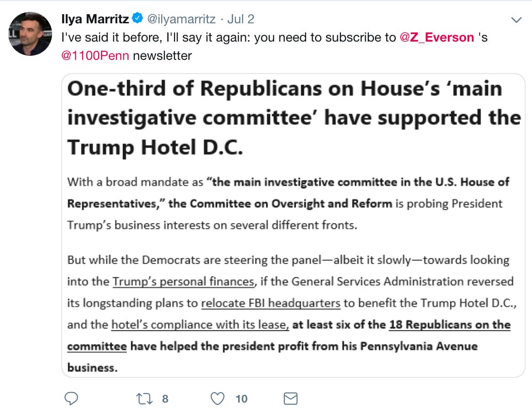Follow the "Trump's personal finances" link
Screen dimensions: 532x414
coord(184,281)
